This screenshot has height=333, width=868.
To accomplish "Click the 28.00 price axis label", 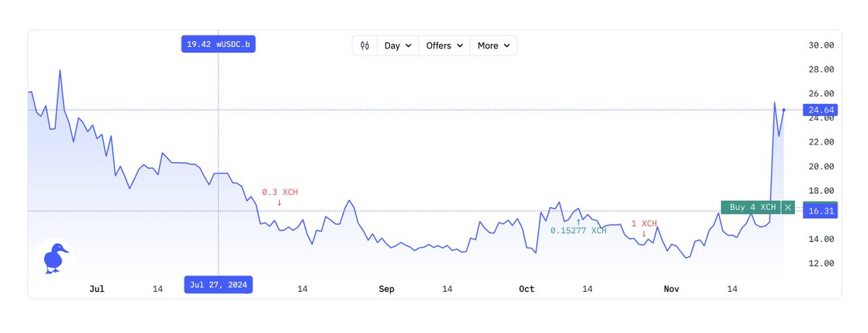I will 821,69.
